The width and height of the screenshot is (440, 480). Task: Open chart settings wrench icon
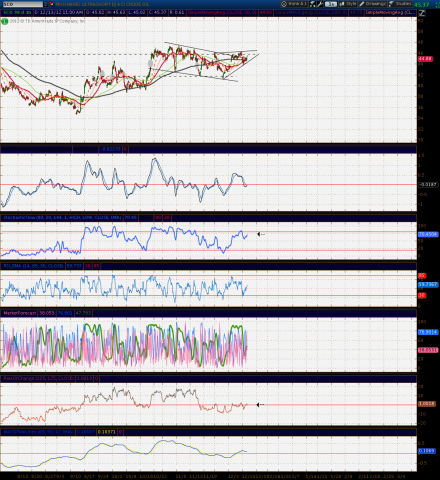coord(320,4)
